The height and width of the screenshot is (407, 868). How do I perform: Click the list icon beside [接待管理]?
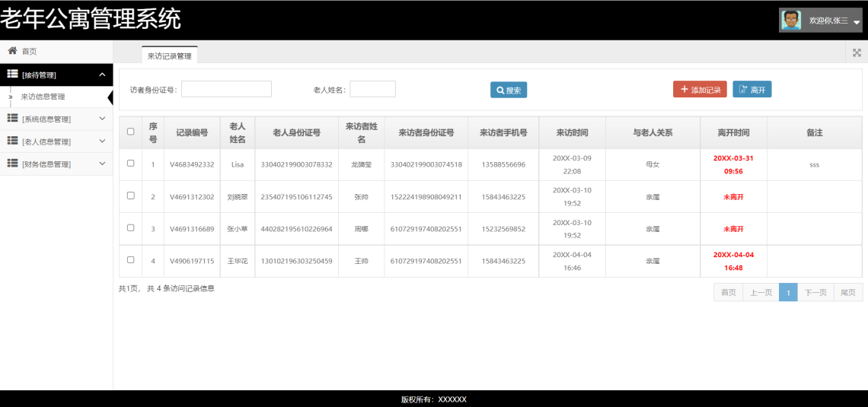[12, 74]
